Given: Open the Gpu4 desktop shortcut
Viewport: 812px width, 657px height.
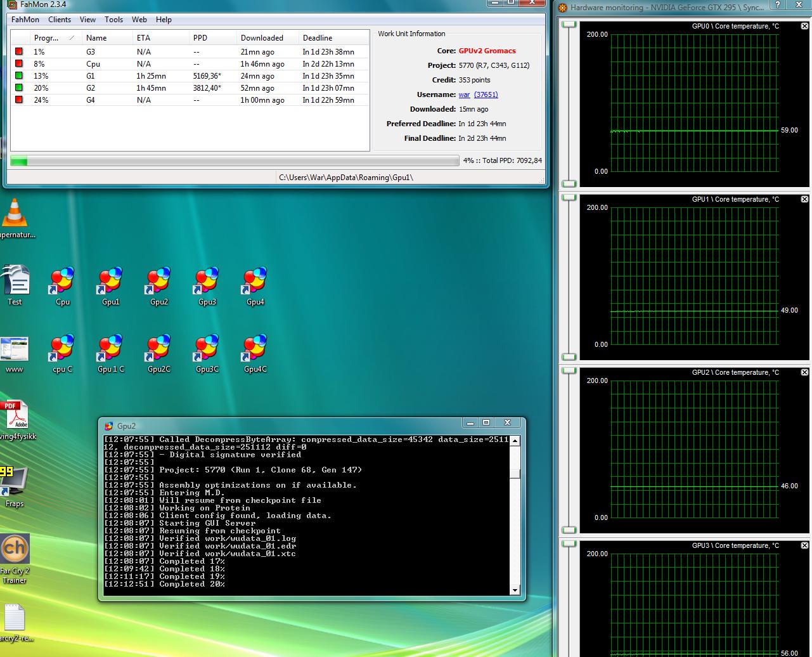Looking at the screenshot, I should [x=255, y=287].
